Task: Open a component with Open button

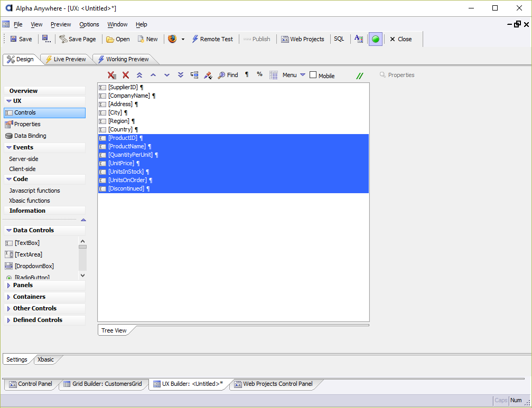Action: [x=118, y=39]
